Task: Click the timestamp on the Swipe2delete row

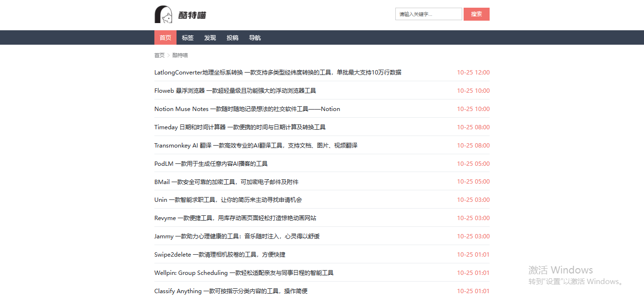Action: pyautogui.click(x=473, y=255)
